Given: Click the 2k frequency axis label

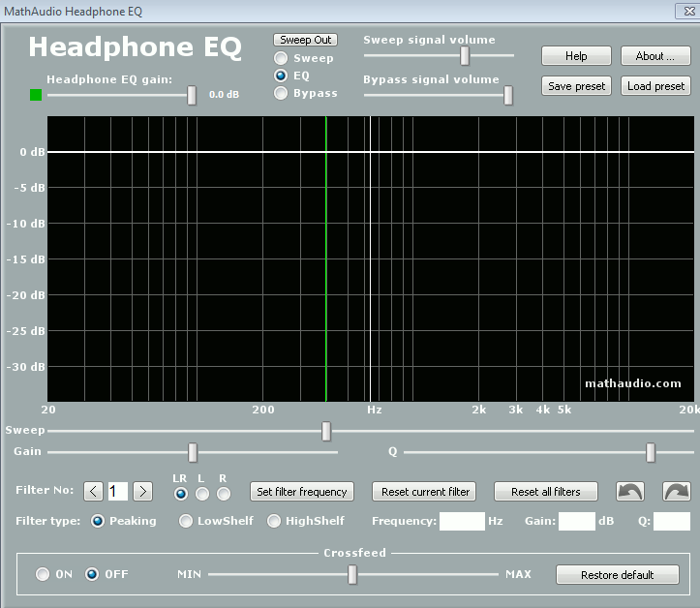Looking at the screenshot, I should 479,410.
